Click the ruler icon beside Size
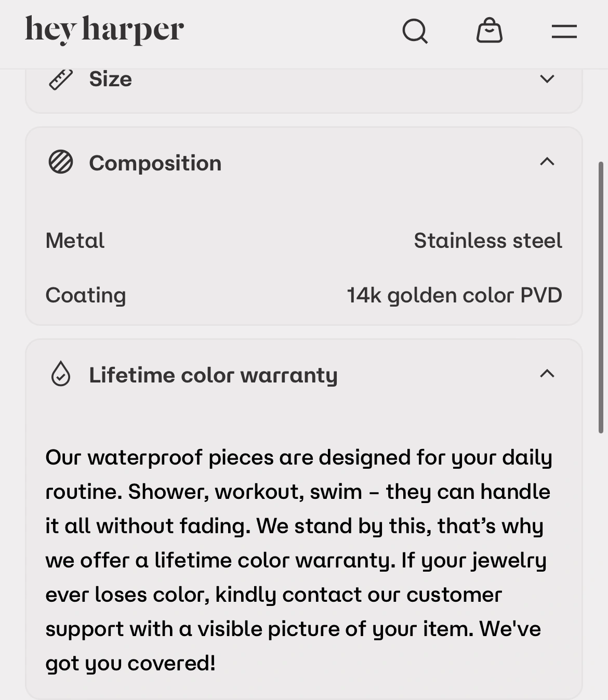608x700 pixels. click(61, 80)
